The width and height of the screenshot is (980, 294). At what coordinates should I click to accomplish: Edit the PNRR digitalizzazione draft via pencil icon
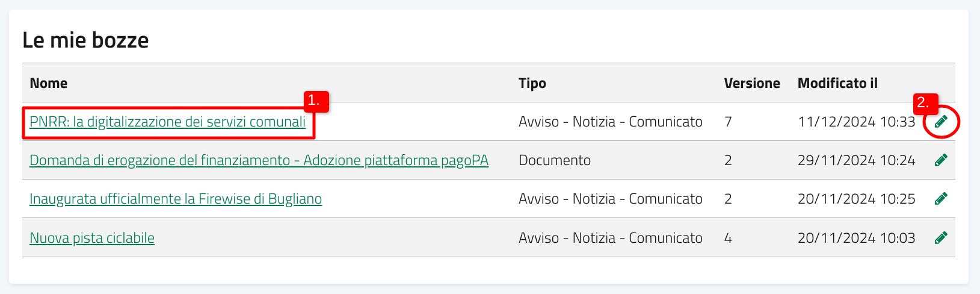coord(941,122)
